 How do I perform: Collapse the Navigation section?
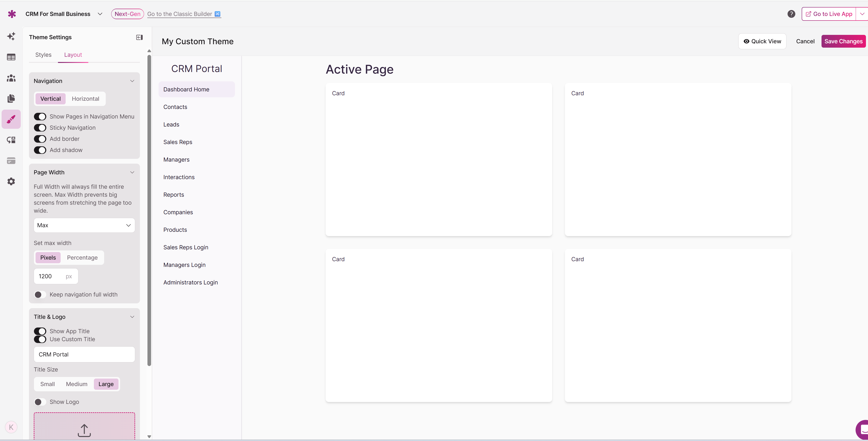click(132, 81)
